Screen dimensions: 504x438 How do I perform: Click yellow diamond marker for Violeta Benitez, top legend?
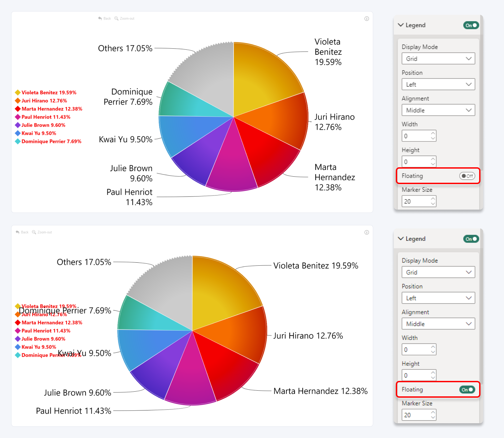(18, 92)
